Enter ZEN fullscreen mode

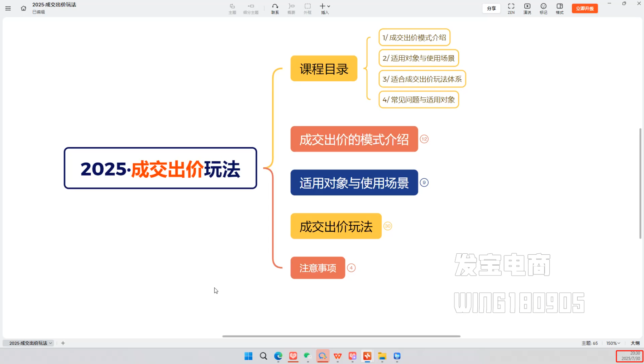point(511,9)
